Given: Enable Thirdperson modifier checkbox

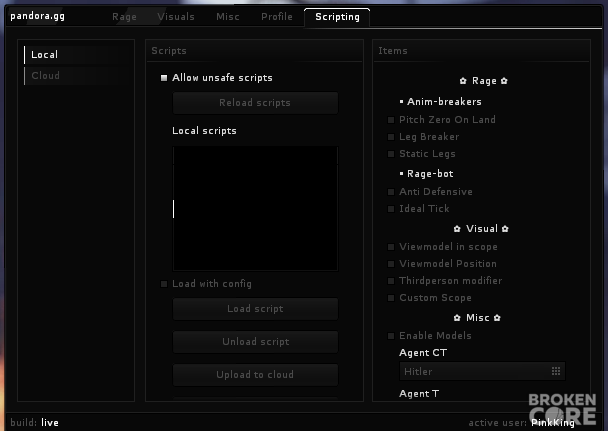Looking at the screenshot, I should point(391,281).
